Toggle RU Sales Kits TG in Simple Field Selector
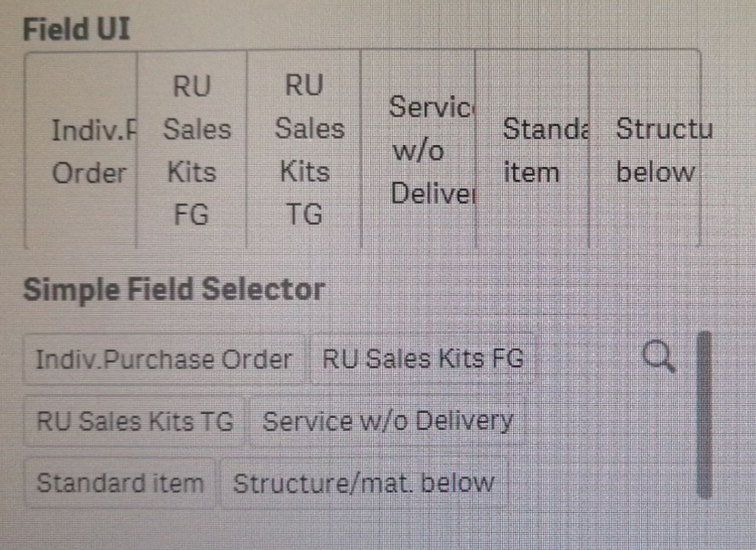756x550 pixels. click(134, 421)
